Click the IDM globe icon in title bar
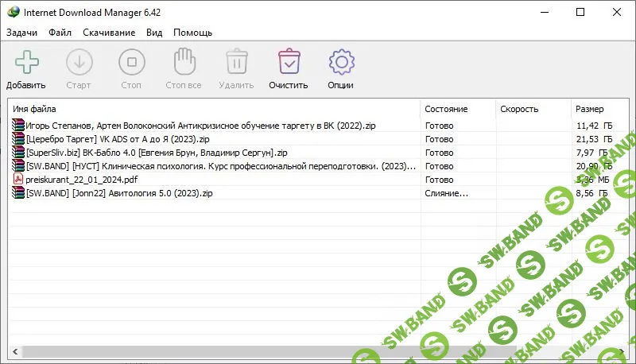The image size is (636, 364). [13, 13]
